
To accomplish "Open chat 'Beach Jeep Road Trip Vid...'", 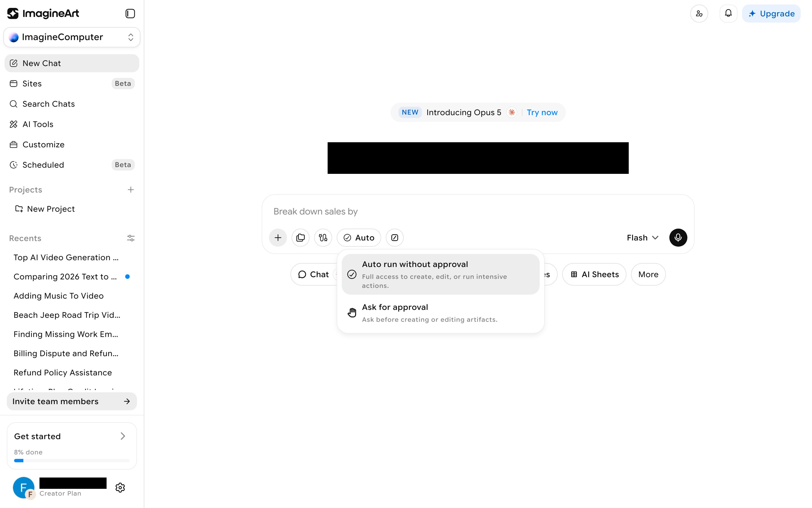I will pyautogui.click(x=67, y=315).
